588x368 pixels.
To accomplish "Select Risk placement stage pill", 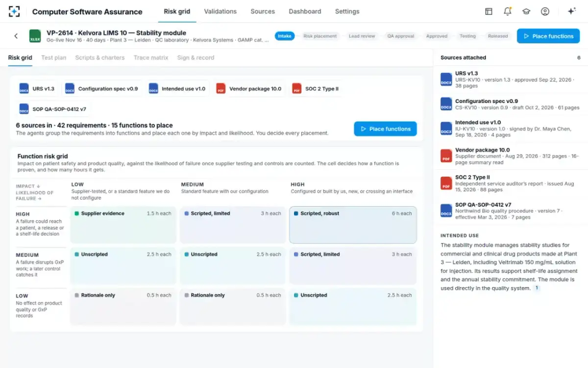I will coord(320,36).
